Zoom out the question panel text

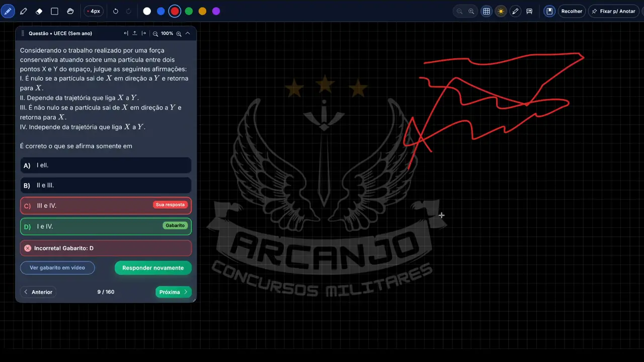point(155,34)
